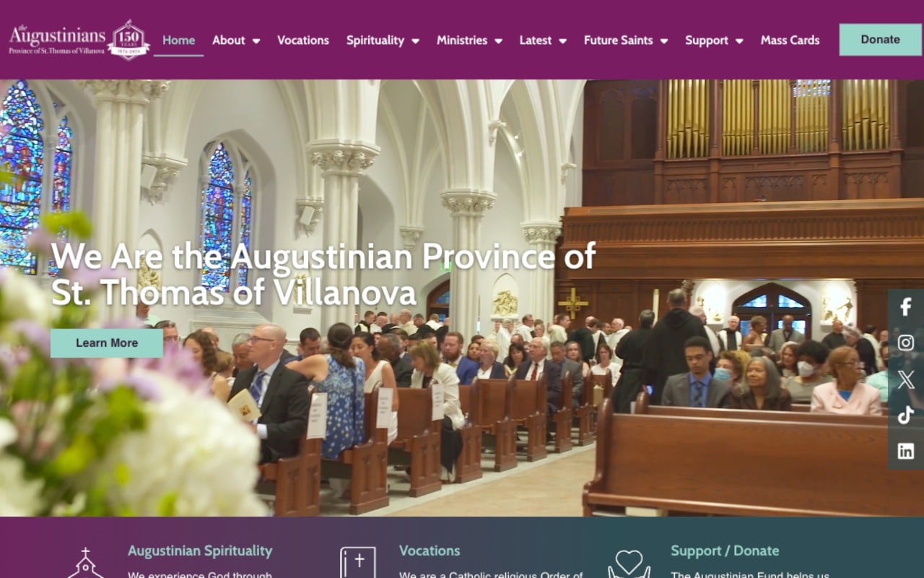
Task: Expand the Ministries dropdown menu
Action: [x=469, y=40]
